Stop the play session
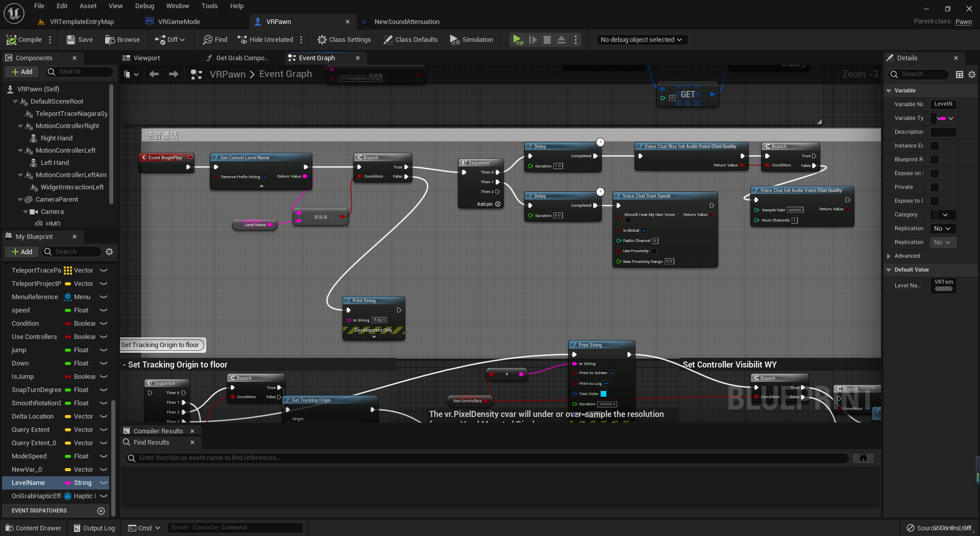 click(x=547, y=40)
